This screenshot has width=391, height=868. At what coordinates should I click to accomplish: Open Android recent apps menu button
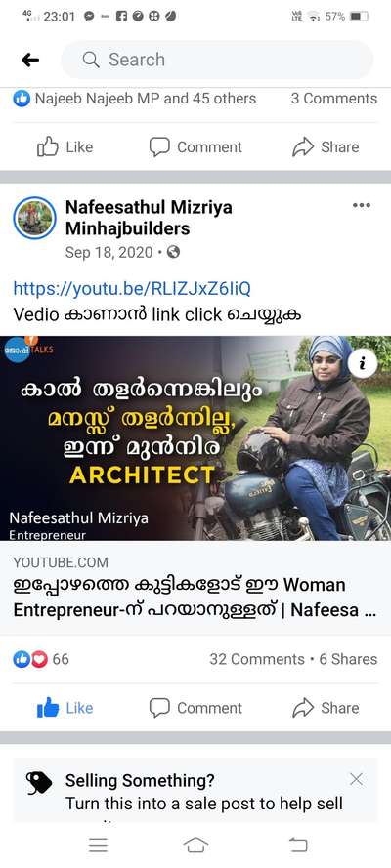coord(98,845)
